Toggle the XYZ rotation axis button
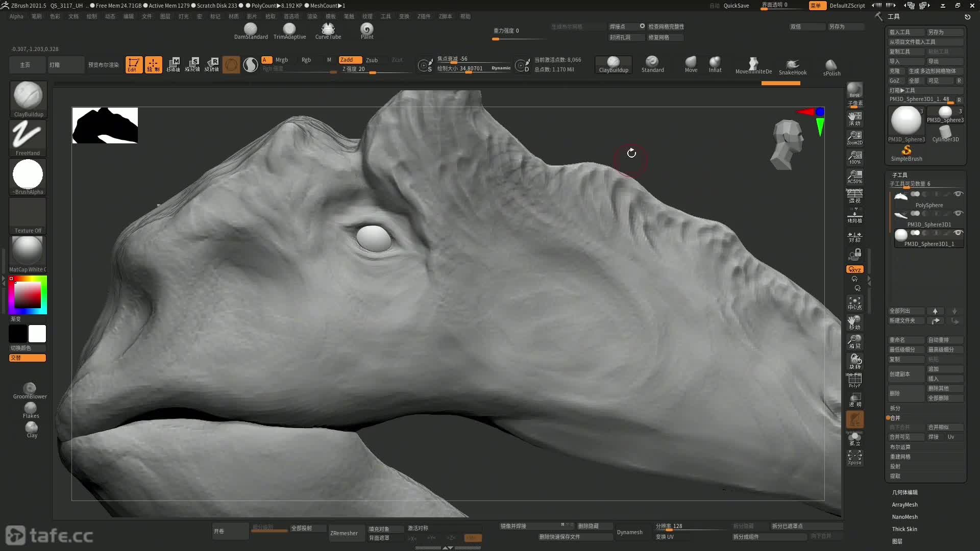 coord(854,269)
